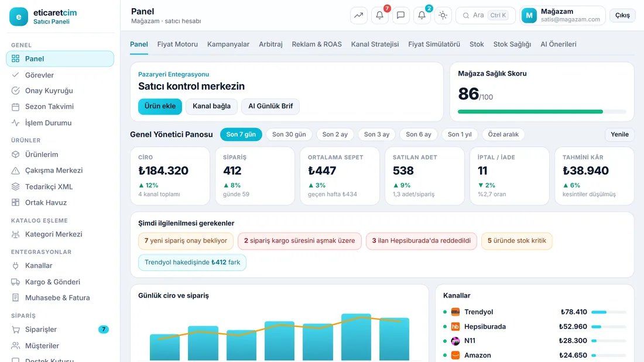Open Kategori Merkezi icon in sidebar
The image size is (644, 362).
(16, 235)
